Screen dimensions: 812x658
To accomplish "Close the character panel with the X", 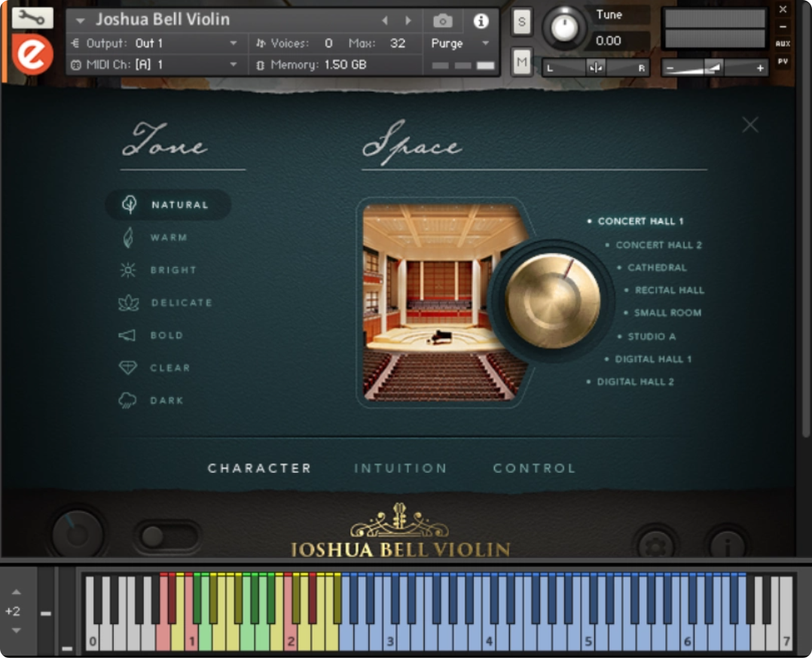I will (x=750, y=125).
